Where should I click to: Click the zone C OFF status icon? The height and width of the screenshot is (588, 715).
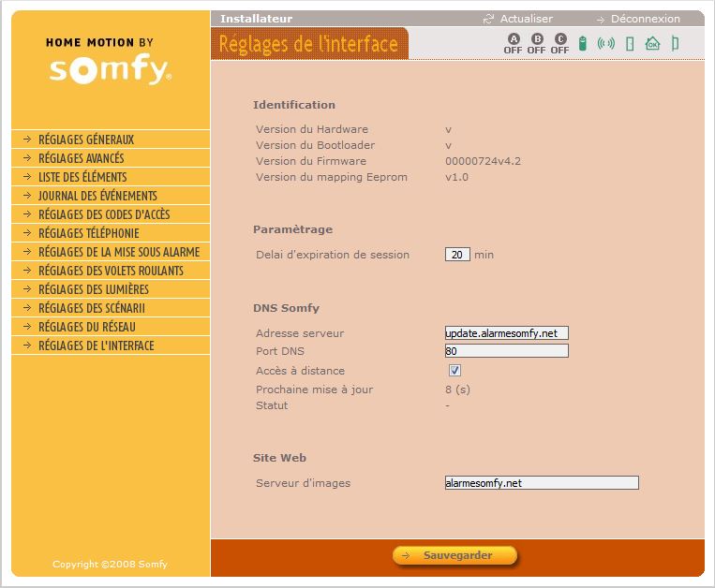pyautogui.click(x=559, y=43)
